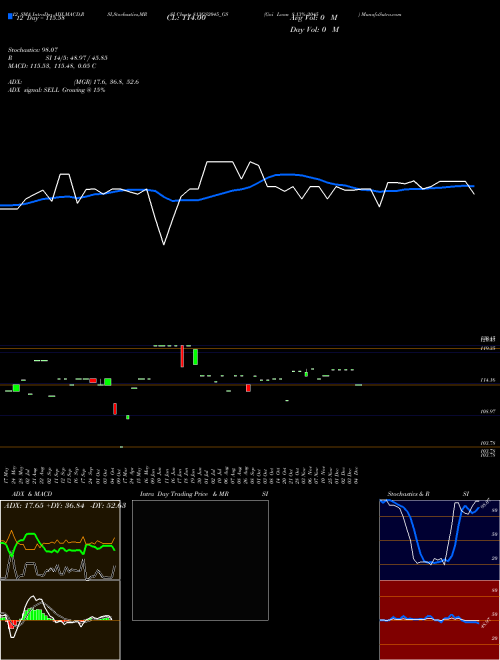
Task: Click the red RSI chart panel
Action: tap(439, 620)
